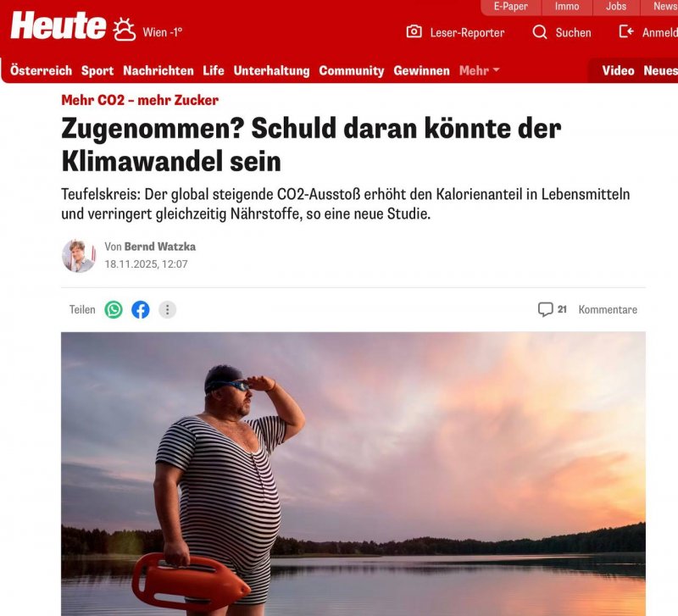678x616 pixels.
Task: Open more sharing options dots icon
Action: coord(167,309)
